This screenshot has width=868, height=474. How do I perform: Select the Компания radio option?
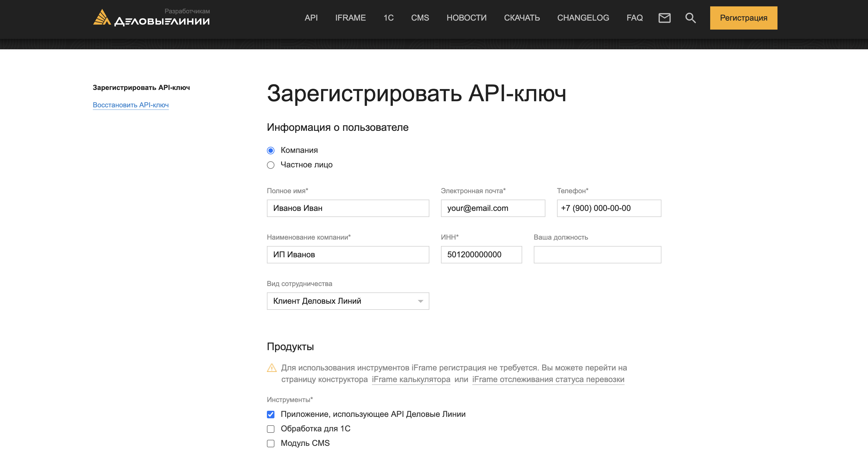pos(271,151)
